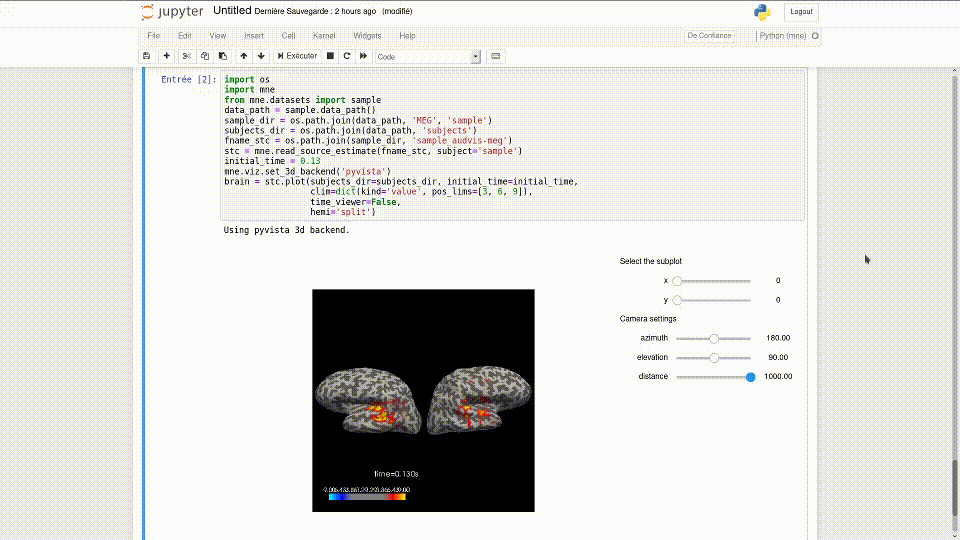Screen dimensions: 960x540
Task: Click the 'time=0.130s' label in plot
Action: (396, 474)
